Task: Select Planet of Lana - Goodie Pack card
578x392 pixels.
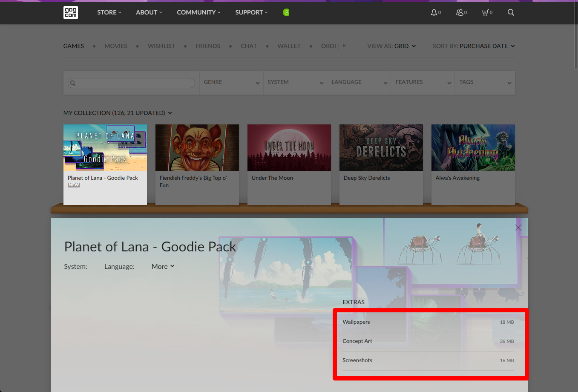Action: click(x=105, y=164)
